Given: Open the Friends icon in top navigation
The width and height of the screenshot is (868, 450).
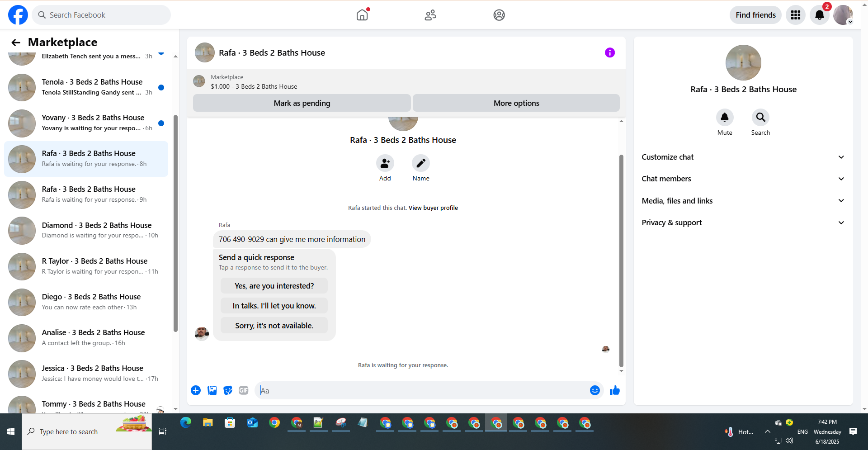Looking at the screenshot, I should click(430, 15).
